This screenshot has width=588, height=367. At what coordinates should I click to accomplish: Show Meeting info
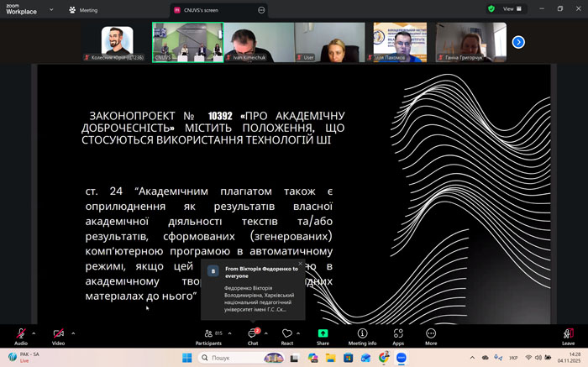click(x=362, y=334)
